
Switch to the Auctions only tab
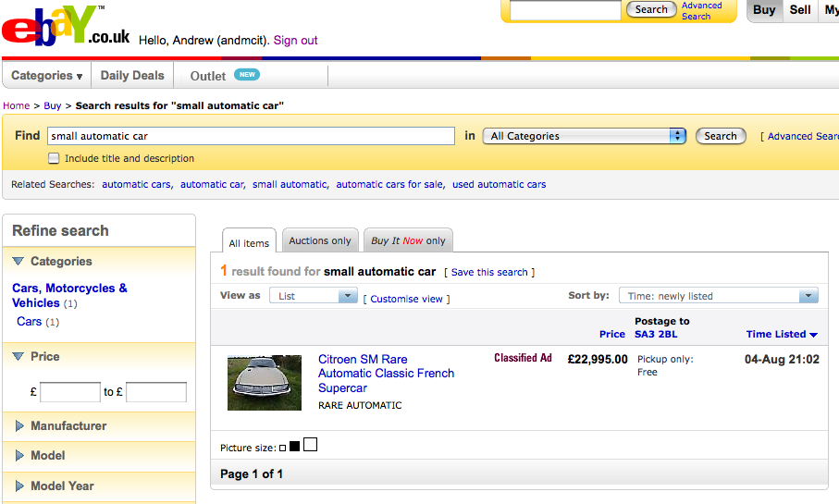320,240
